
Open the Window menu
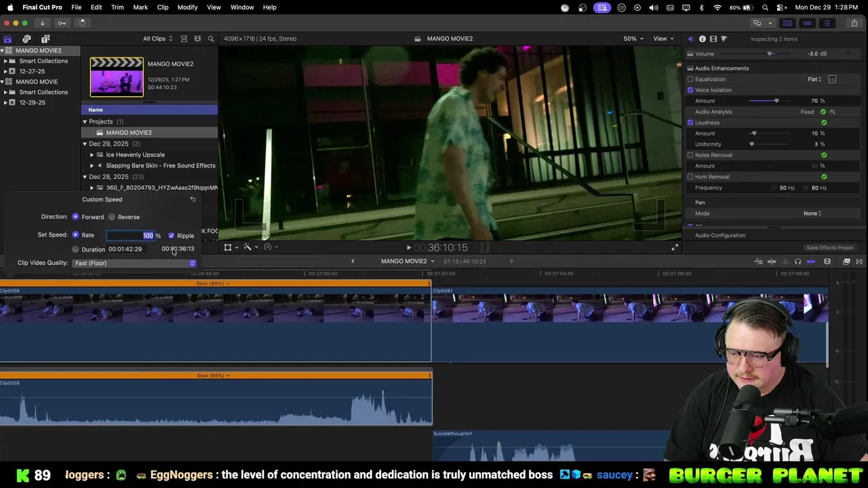(242, 7)
